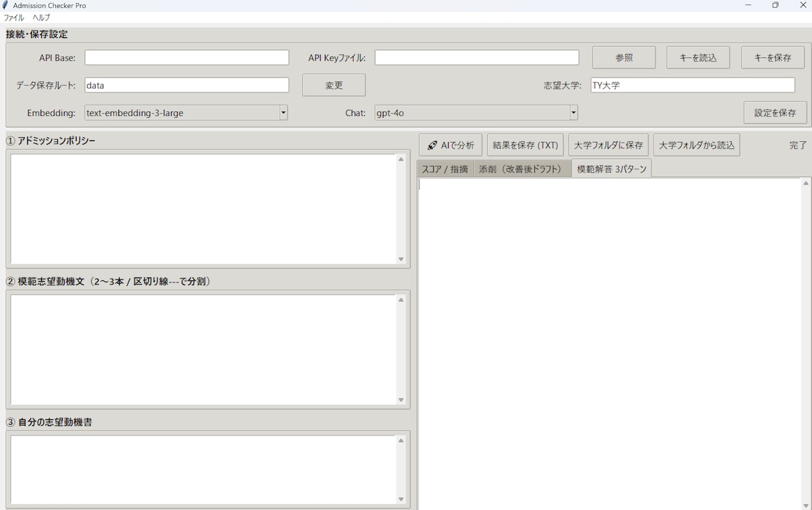Open the ヘルプ menu

[41, 18]
